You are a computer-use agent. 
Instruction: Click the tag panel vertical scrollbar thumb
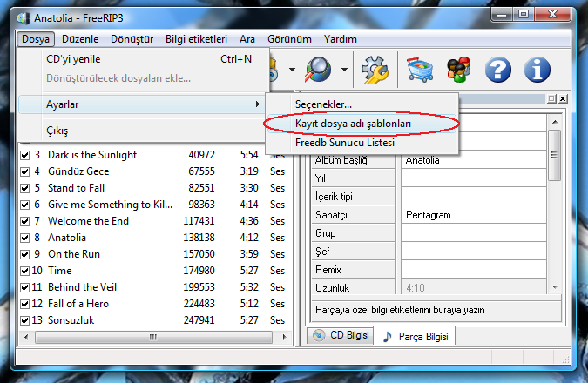[x=555, y=155]
